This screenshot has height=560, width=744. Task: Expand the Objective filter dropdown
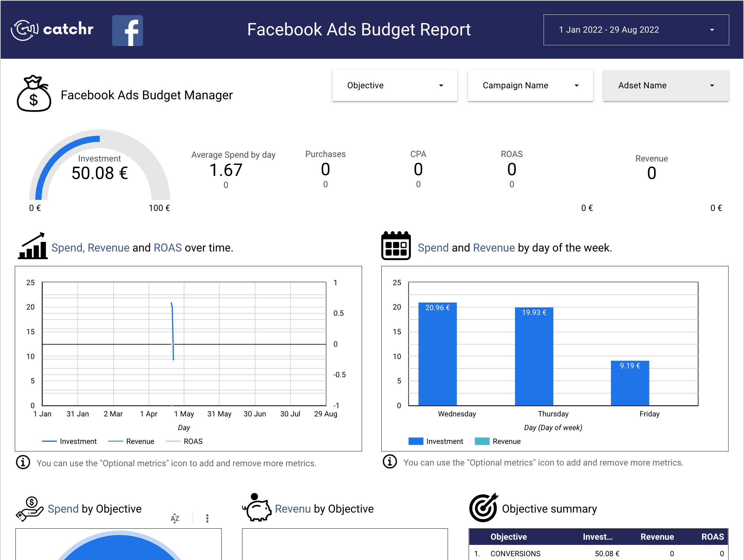[394, 86]
